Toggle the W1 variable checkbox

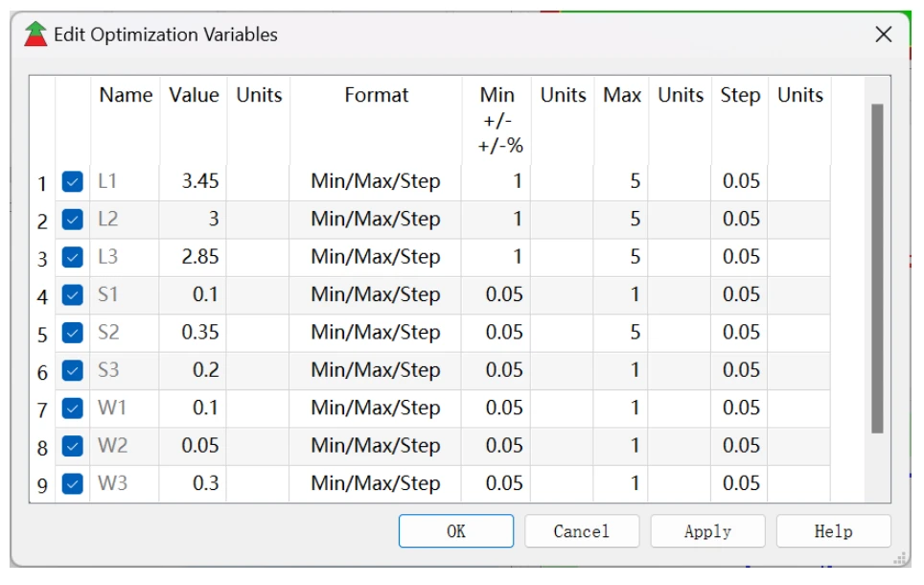pos(72,409)
